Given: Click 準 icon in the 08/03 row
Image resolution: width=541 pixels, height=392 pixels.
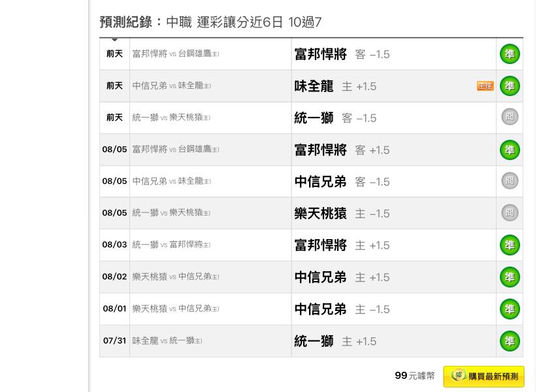Looking at the screenshot, I should pos(510,245).
